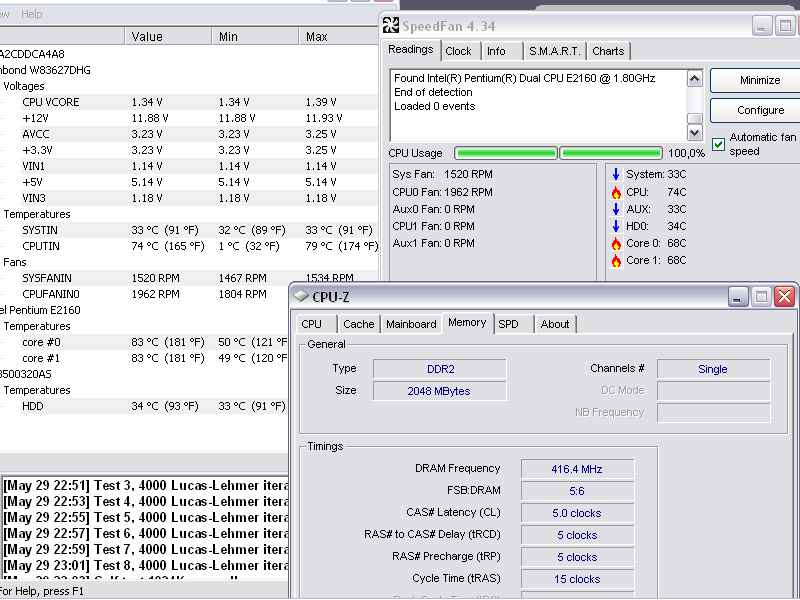Click the flame icon beside Core 0
800x600 pixels.
(616, 243)
